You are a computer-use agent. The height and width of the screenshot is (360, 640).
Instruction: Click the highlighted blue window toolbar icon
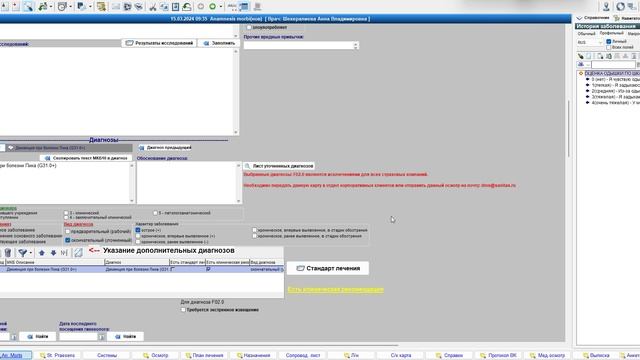coord(244,7)
